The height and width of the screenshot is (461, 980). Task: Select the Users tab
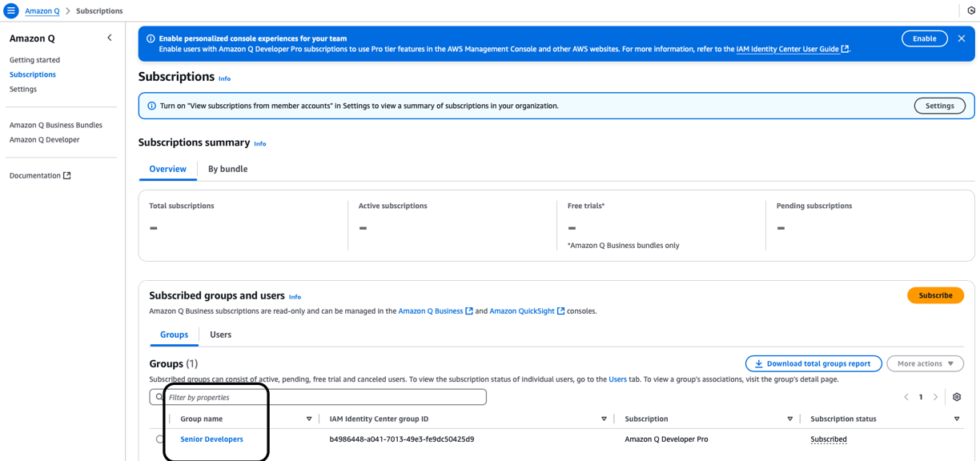220,335
